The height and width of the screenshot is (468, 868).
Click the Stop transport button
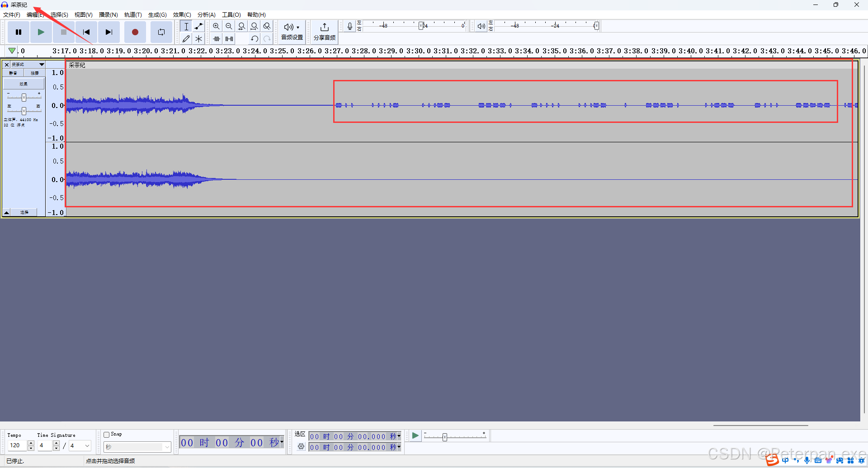tap(64, 32)
